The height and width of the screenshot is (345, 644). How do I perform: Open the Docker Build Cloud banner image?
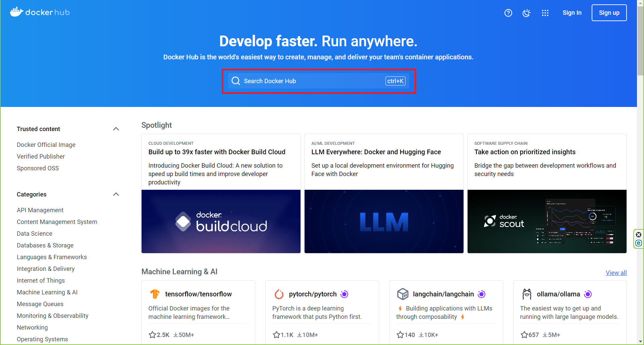coord(221,221)
